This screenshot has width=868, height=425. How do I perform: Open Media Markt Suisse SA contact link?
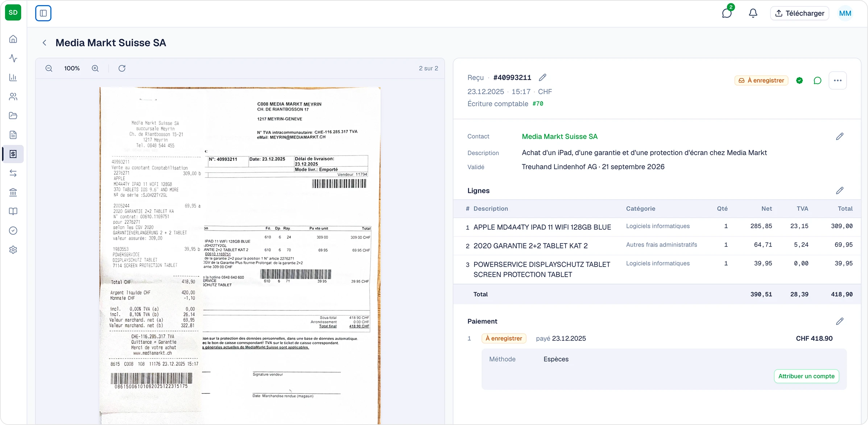(559, 136)
